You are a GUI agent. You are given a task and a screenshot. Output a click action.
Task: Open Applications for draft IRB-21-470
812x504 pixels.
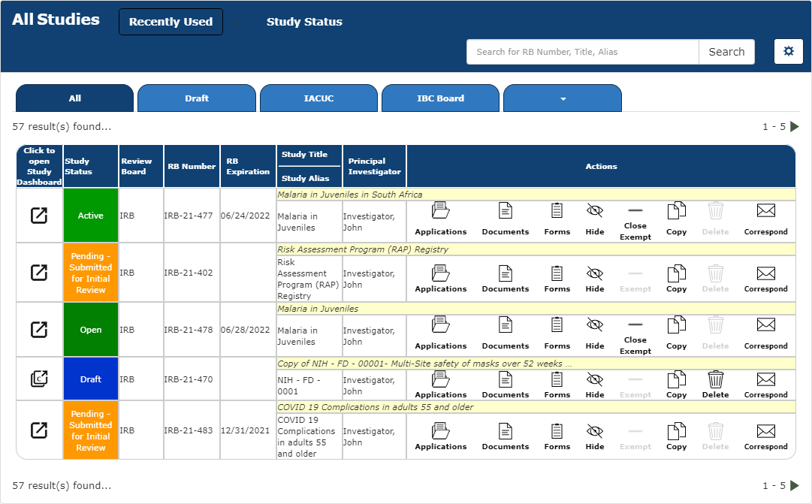click(441, 385)
